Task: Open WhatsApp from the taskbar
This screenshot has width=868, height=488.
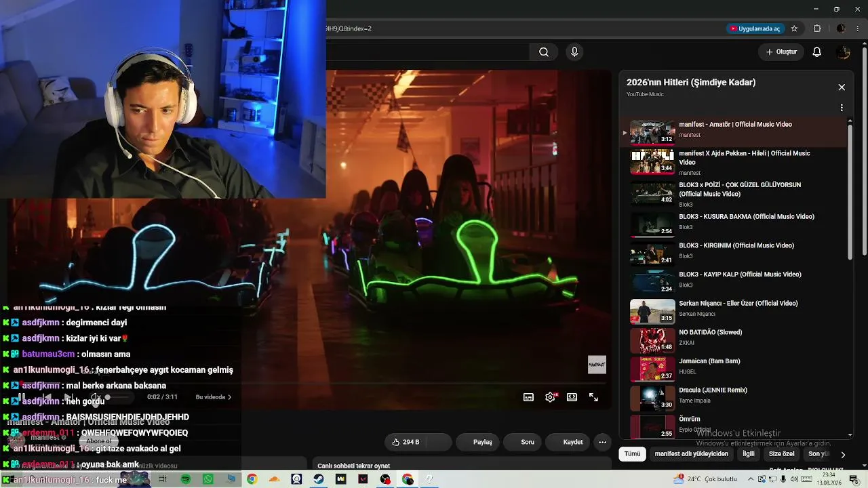Action: click(208, 479)
